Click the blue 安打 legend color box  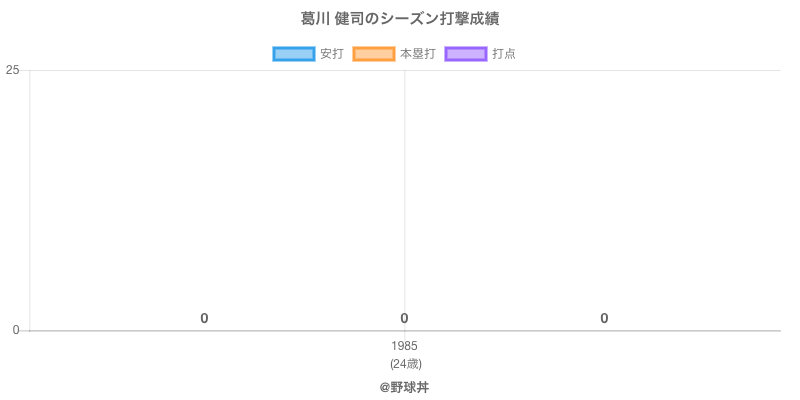[294, 54]
